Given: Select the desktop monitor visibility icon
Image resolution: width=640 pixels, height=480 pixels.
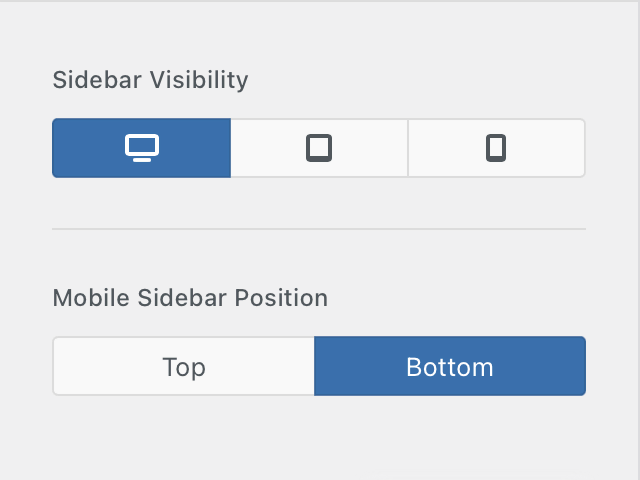Looking at the screenshot, I should click(142, 148).
